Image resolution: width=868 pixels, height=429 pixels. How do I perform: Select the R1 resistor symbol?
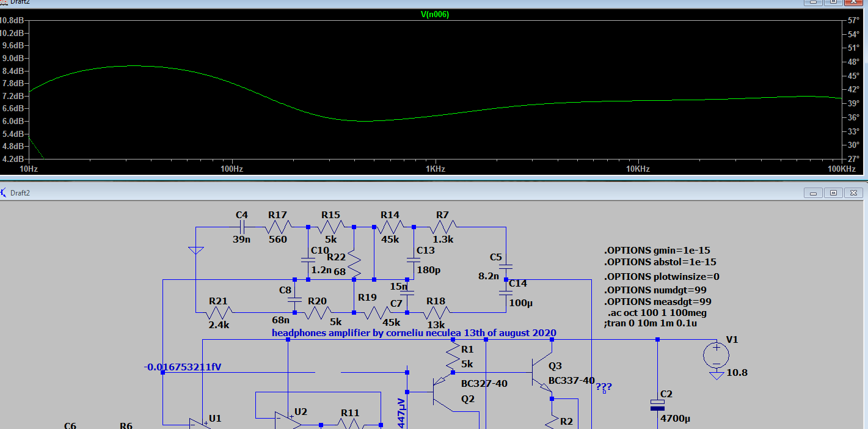coord(453,356)
